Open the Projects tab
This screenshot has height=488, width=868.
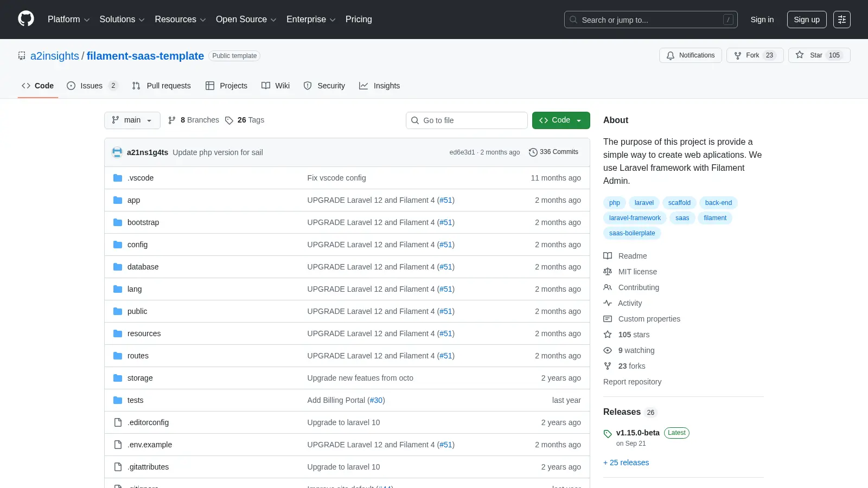tap(226, 86)
